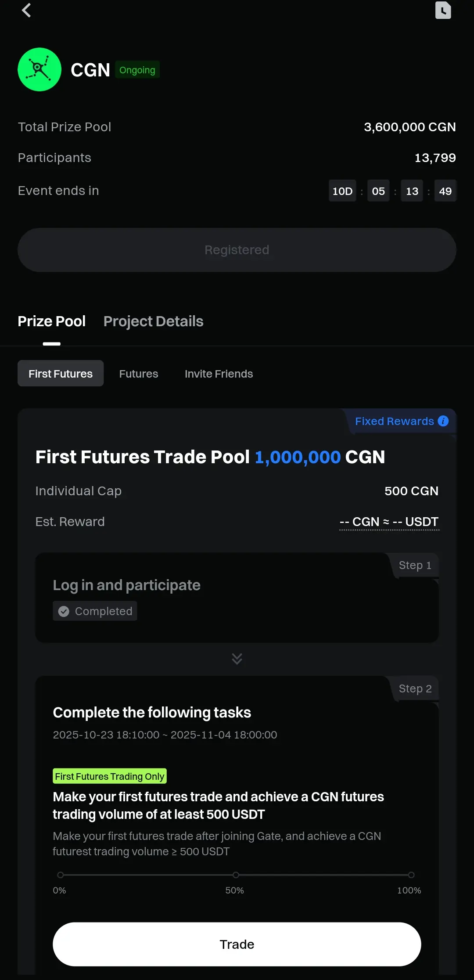This screenshot has height=980, width=474.
Task: Switch to Project Details tab
Action: pos(153,321)
